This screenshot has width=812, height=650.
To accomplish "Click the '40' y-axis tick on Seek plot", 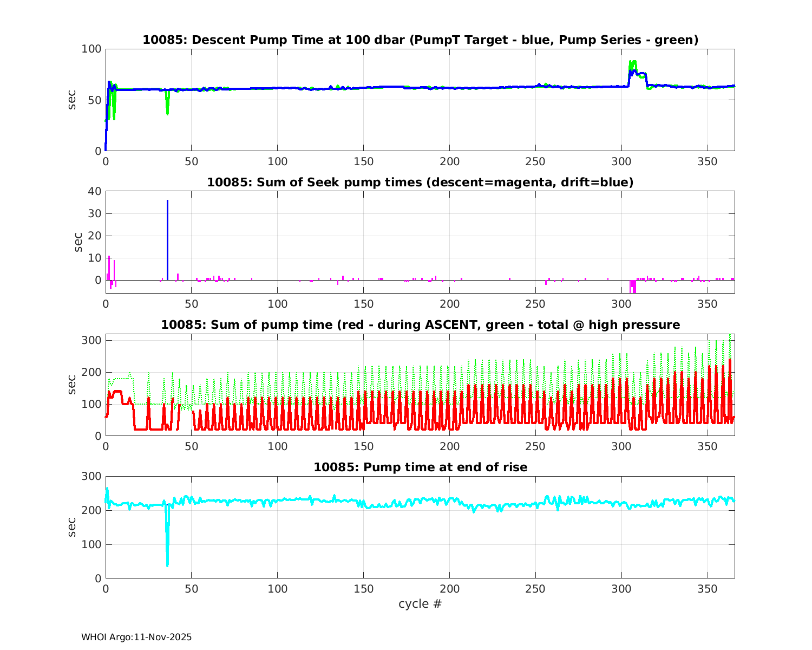I will click(x=95, y=191).
